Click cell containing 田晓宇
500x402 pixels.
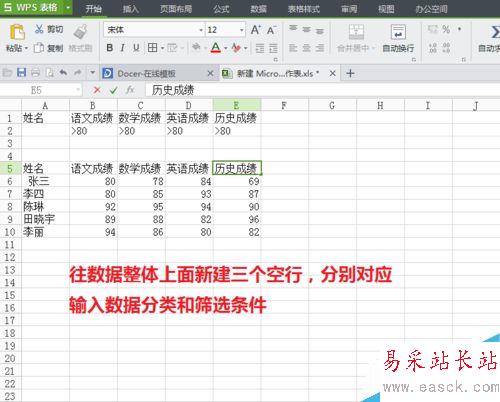click(45, 219)
